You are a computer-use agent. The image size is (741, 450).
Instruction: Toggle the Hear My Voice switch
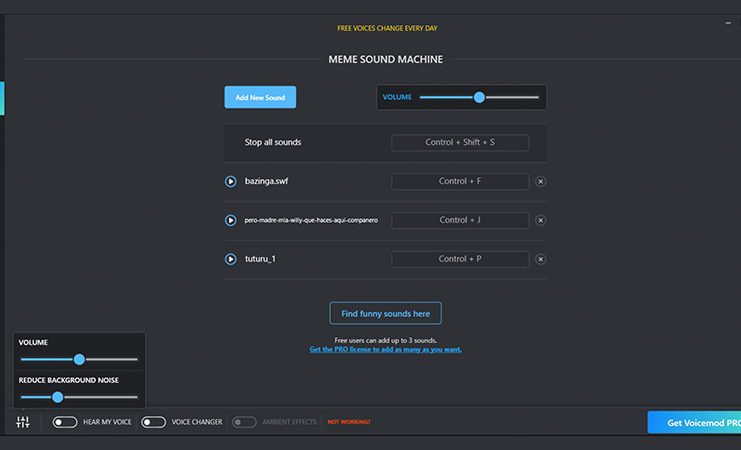click(x=65, y=422)
